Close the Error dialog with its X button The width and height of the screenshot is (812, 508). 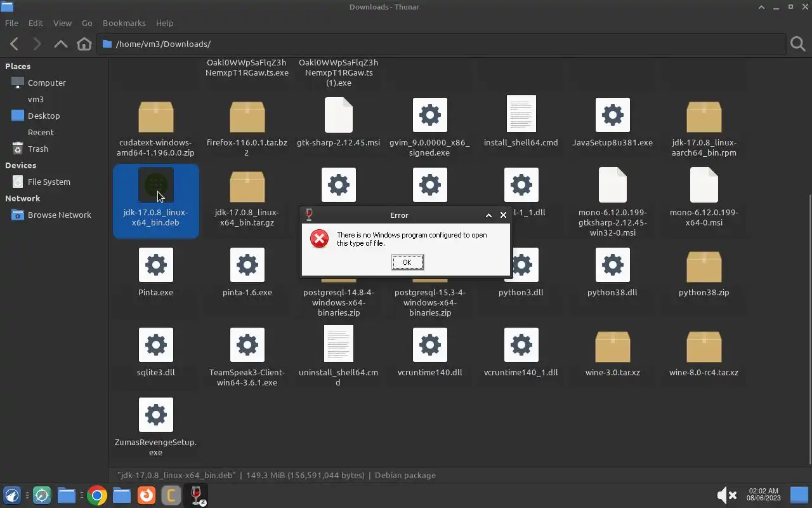coord(503,215)
